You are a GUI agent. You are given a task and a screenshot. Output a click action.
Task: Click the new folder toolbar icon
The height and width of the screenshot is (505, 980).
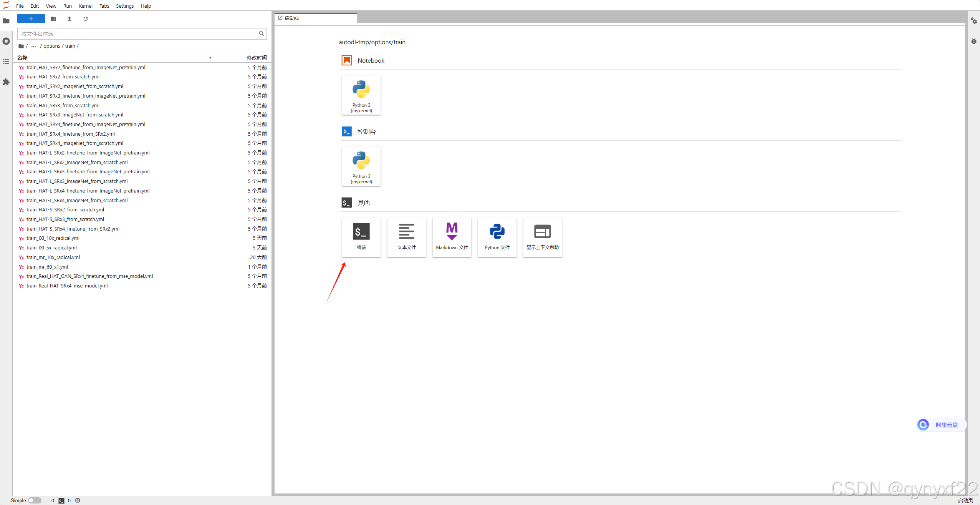coord(53,19)
